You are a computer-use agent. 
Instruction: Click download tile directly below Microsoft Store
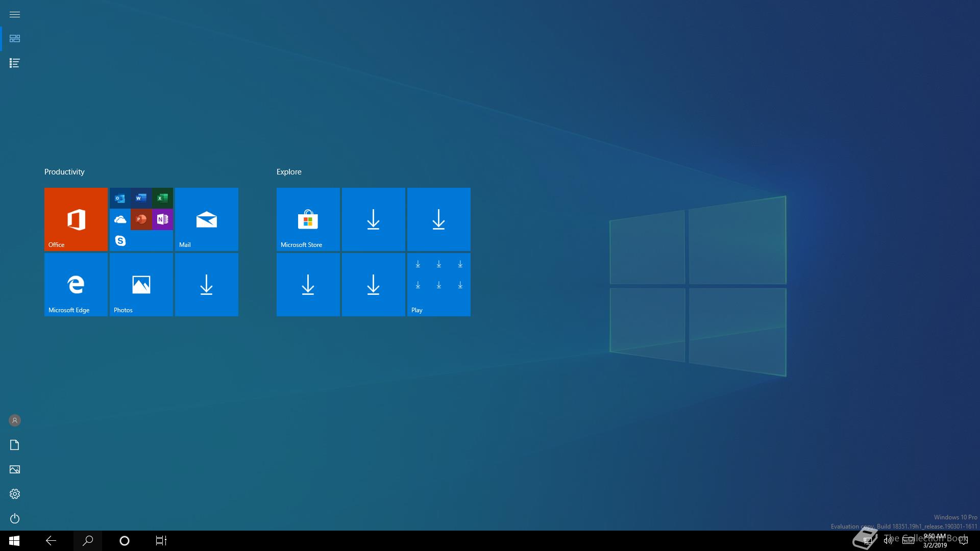point(308,285)
